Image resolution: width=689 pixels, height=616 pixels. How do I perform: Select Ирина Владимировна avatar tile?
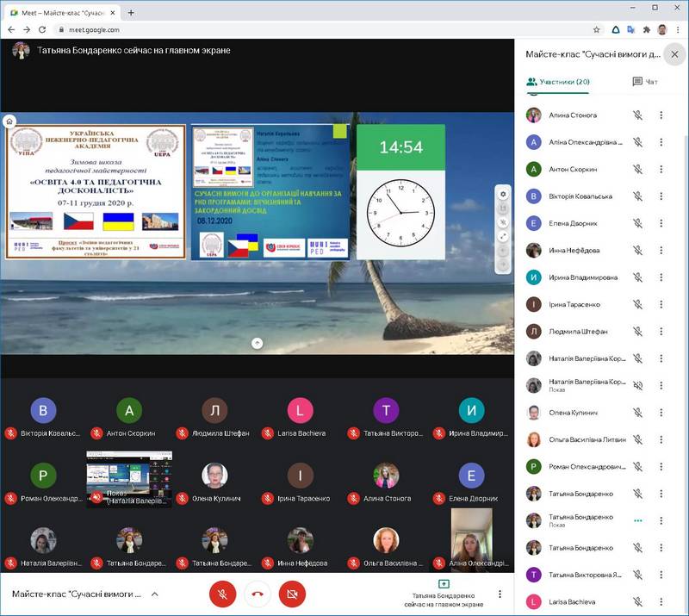coord(471,410)
